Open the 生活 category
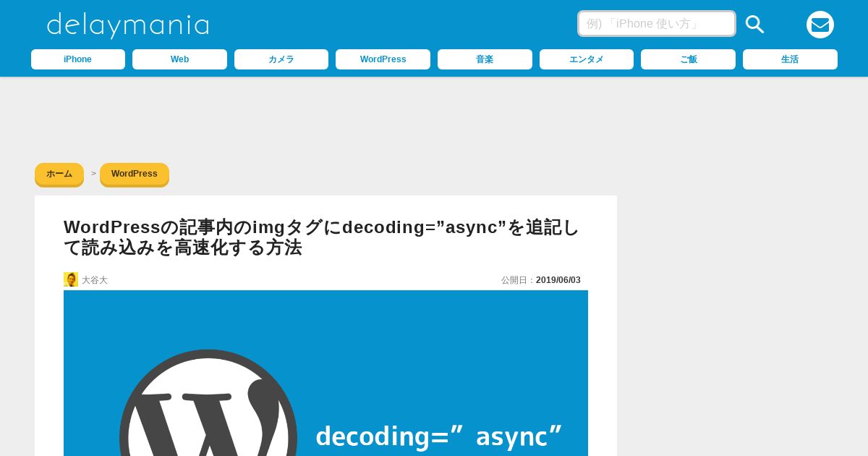The image size is (868, 456). pos(790,59)
